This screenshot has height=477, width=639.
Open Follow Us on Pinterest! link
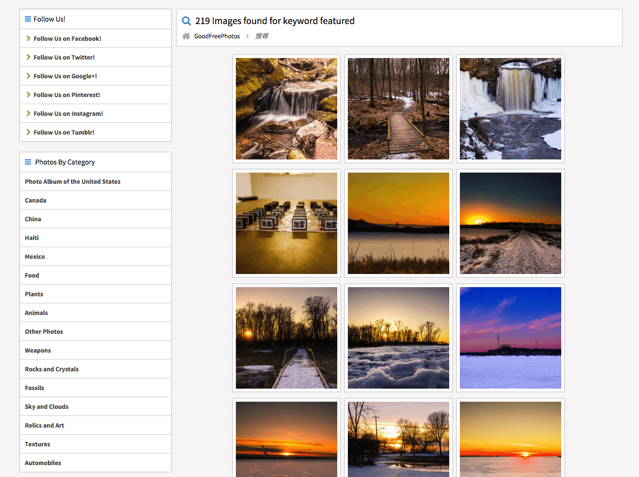66,95
